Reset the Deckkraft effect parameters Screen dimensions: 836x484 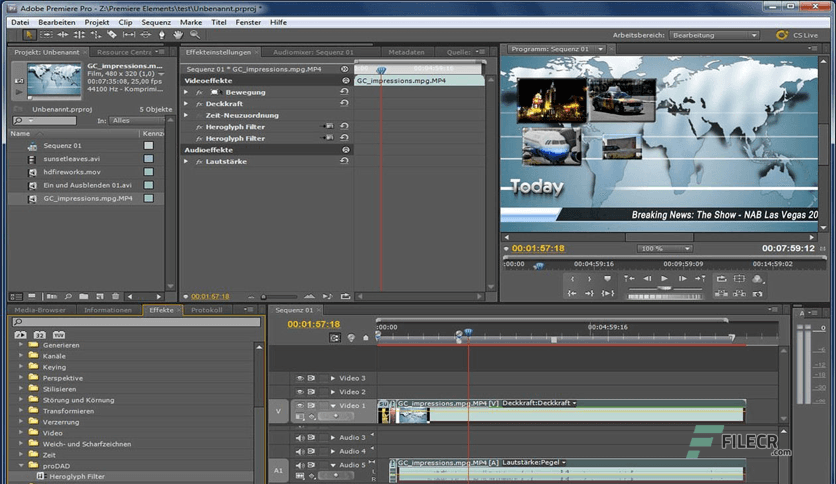coord(345,104)
